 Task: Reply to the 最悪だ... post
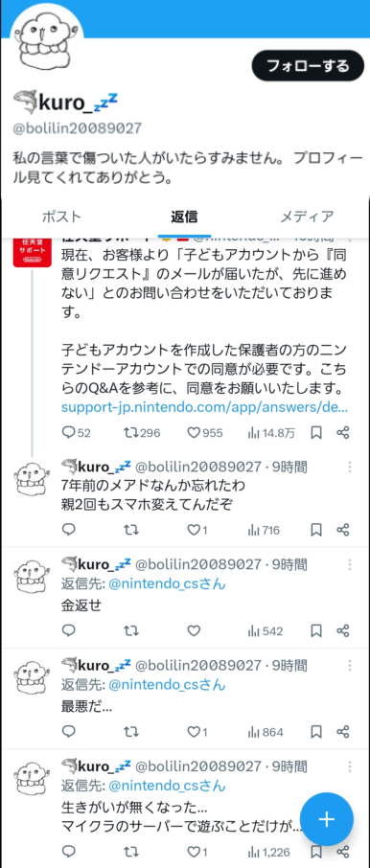click(x=69, y=732)
